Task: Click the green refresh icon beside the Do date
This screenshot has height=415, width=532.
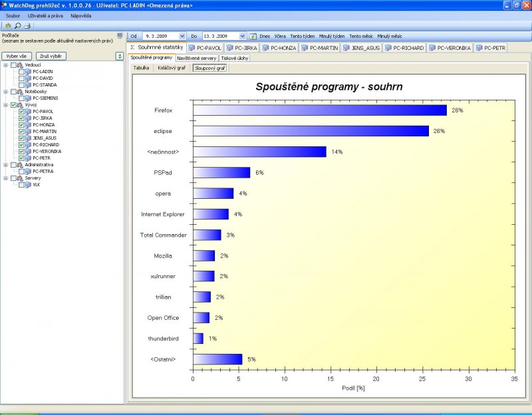Action: pos(253,37)
